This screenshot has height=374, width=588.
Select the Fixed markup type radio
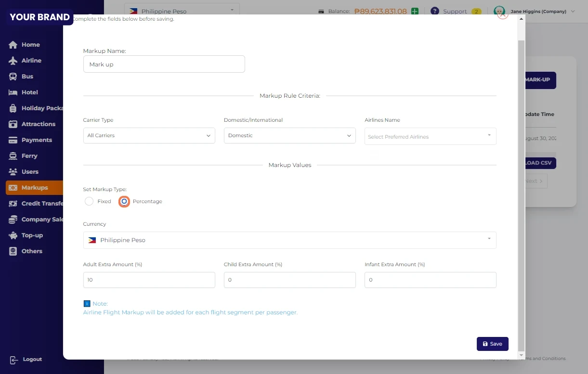coord(89,201)
